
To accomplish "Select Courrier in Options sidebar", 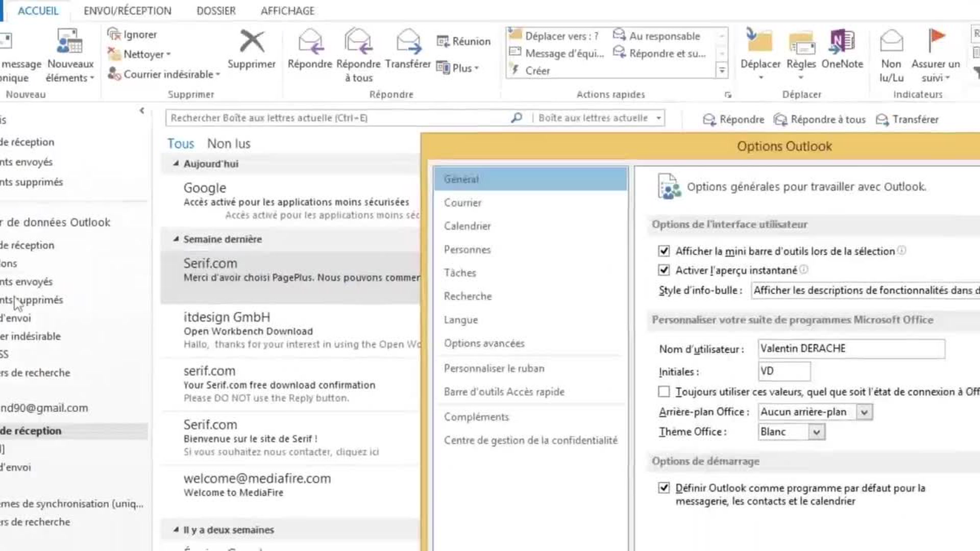I will [462, 203].
